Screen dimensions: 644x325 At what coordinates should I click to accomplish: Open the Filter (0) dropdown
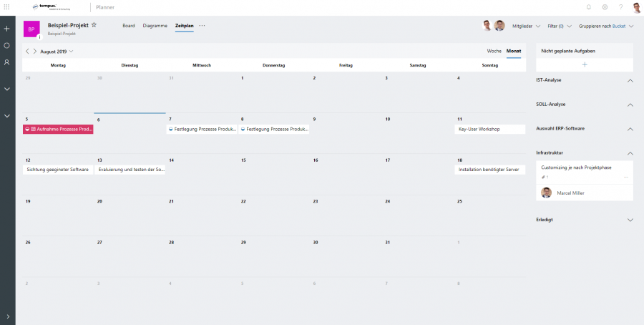coord(560,26)
